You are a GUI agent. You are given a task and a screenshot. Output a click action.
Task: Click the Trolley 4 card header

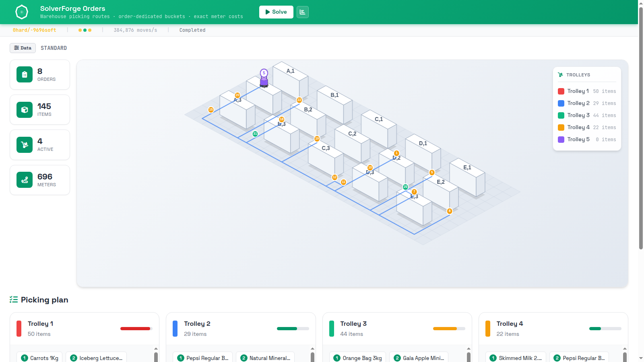553,329
